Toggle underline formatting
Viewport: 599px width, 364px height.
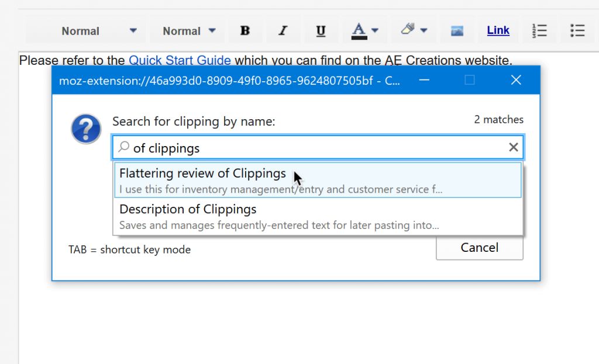click(321, 31)
